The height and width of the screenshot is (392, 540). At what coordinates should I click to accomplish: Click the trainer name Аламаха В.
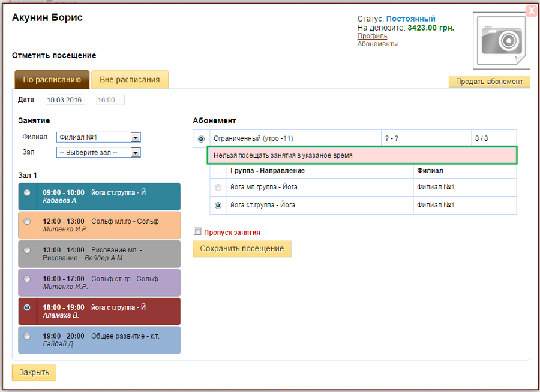[x=61, y=316]
